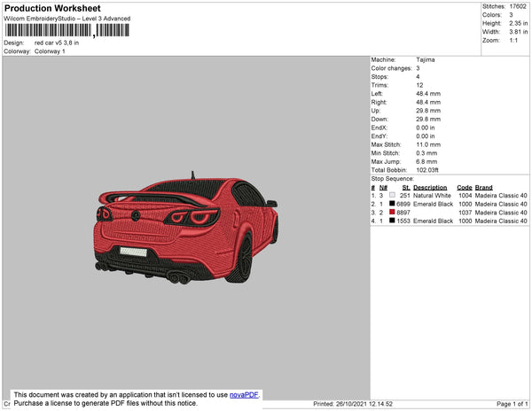Viewport: 532px width, 411px height.
Task: Click the barcode under the worksheet title
Action: pyautogui.click(x=66, y=30)
